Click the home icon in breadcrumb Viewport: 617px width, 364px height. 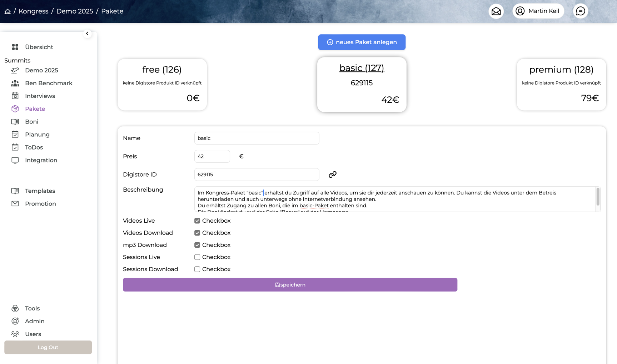(x=8, y=11)
